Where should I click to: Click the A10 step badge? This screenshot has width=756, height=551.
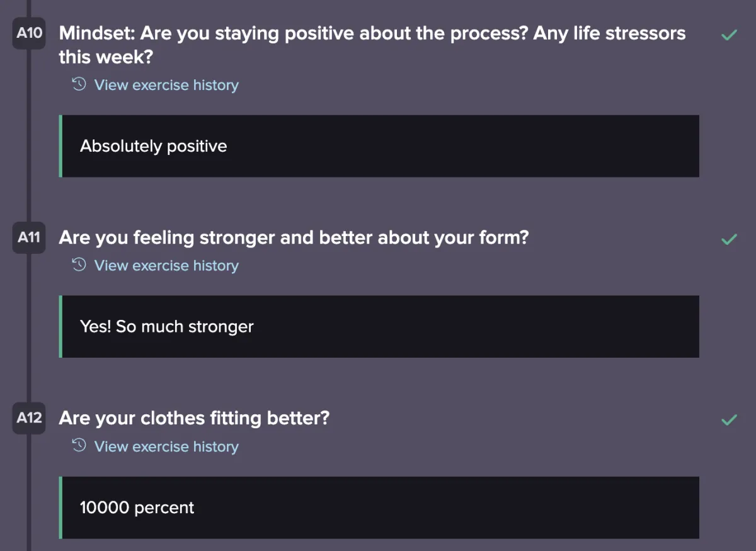click(x=29, y=33)
